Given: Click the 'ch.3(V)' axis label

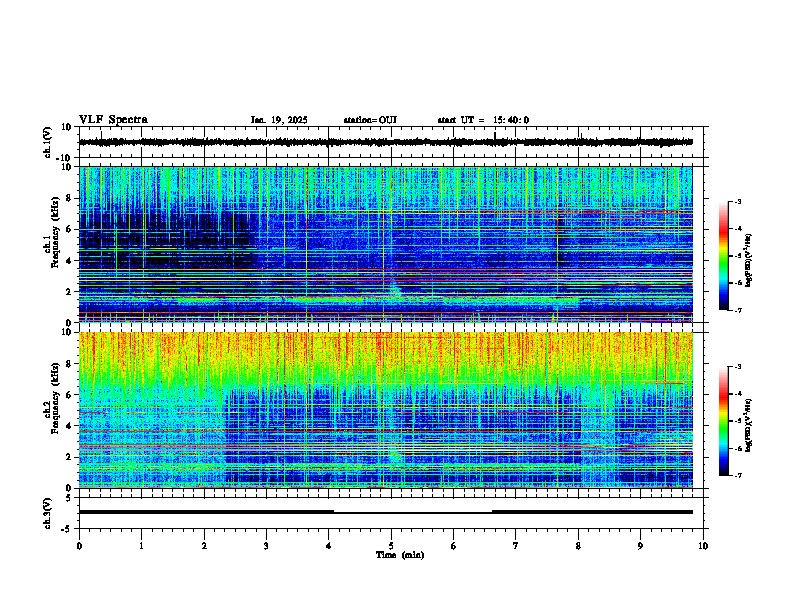Looking at the screenshot, I should click(49, 513).
